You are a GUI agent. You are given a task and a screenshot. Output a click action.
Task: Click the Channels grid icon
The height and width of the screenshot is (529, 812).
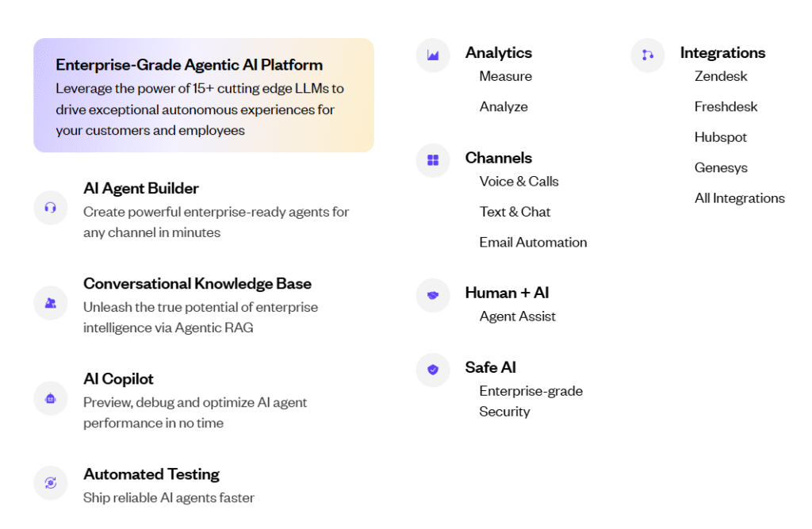coord(433,160)
